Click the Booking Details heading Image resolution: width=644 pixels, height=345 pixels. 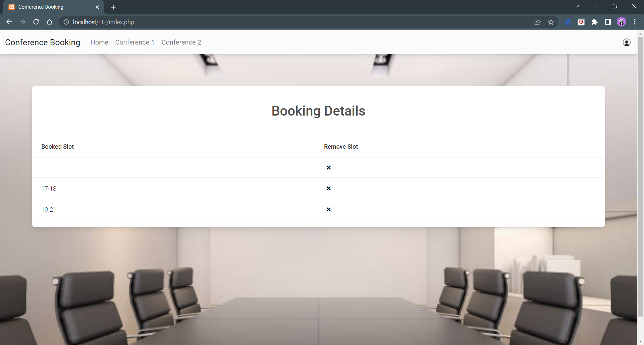[x=318, y=111]
